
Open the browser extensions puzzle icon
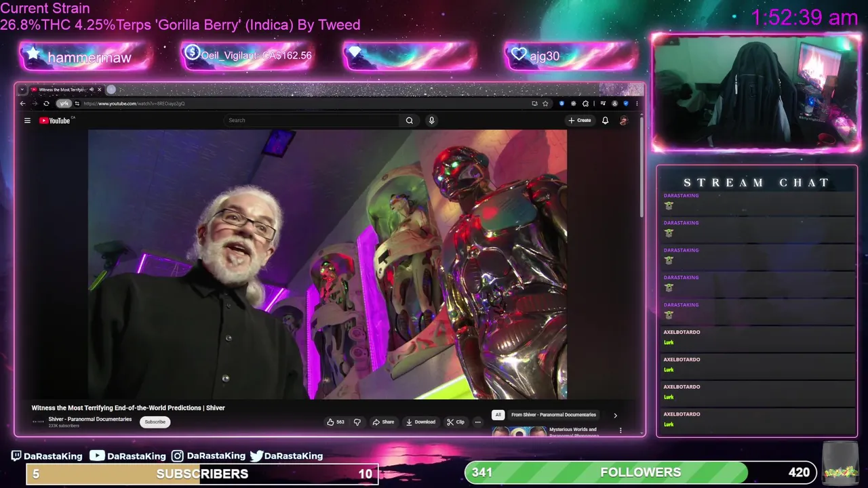pyautogui.click(x=585, y=104)
